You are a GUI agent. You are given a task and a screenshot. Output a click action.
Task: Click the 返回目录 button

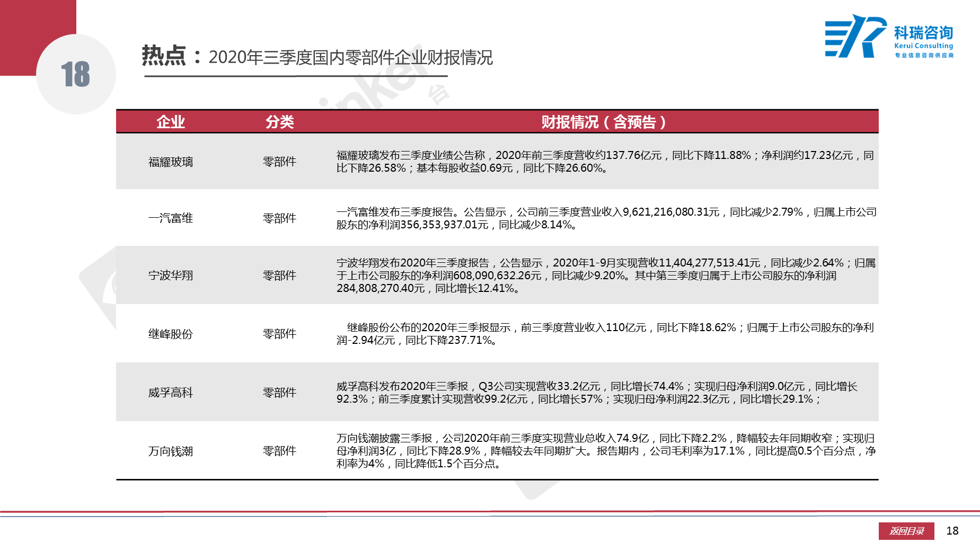click(x=907, y=531)
